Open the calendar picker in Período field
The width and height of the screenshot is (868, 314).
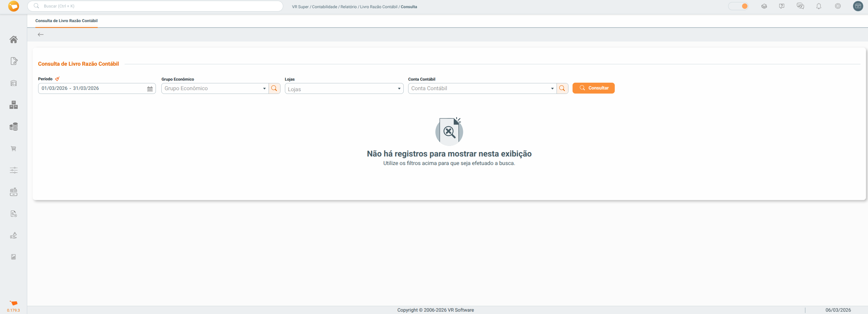[150, 88]
